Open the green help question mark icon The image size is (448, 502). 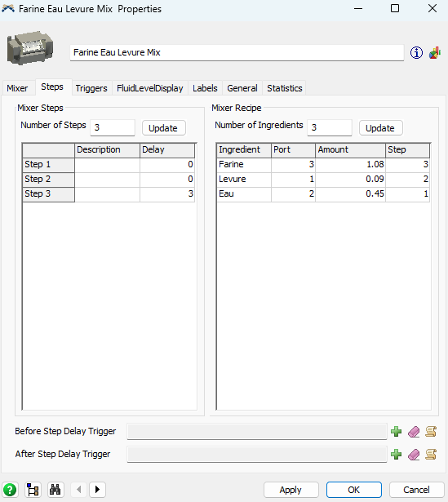point(10,490)
